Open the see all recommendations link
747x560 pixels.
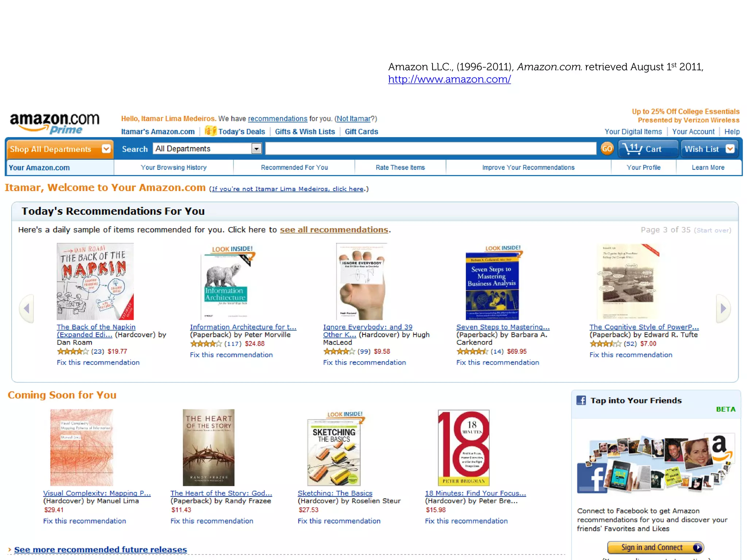[334, 230]
